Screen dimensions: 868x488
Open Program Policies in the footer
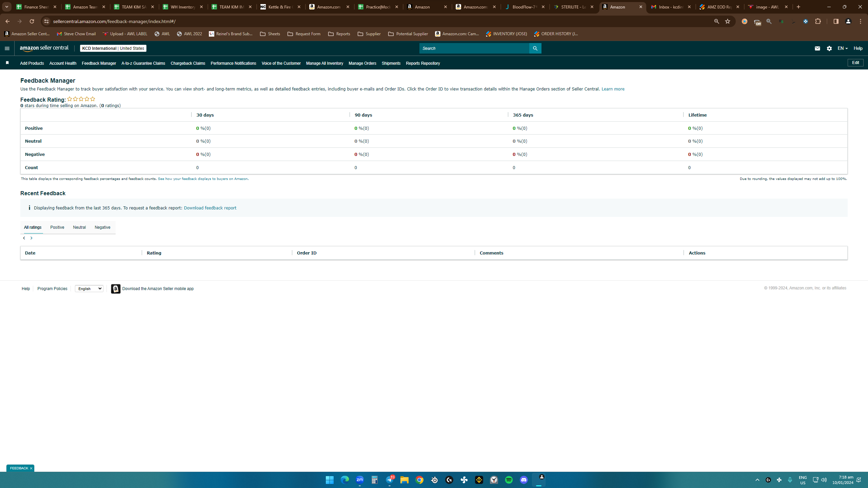tap(52, 289)
